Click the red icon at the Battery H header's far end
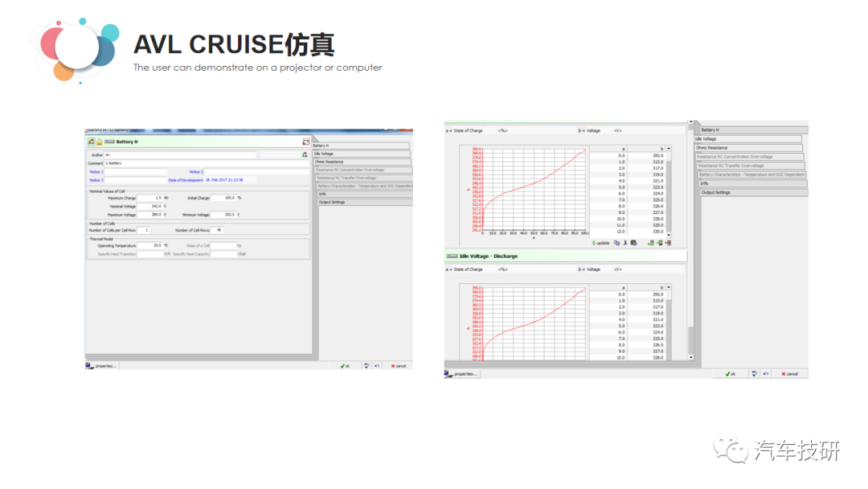This screenshot has width=868, height=489. point(305,142)
